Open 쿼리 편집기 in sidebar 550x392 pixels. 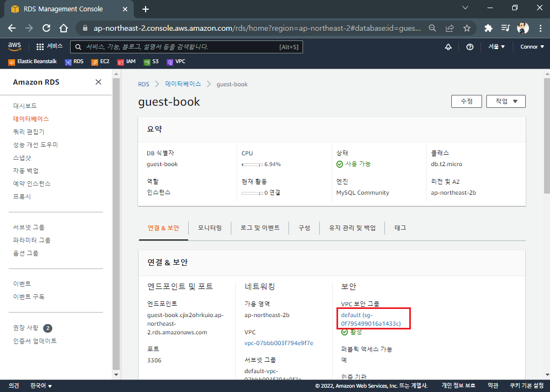(29, 132)
